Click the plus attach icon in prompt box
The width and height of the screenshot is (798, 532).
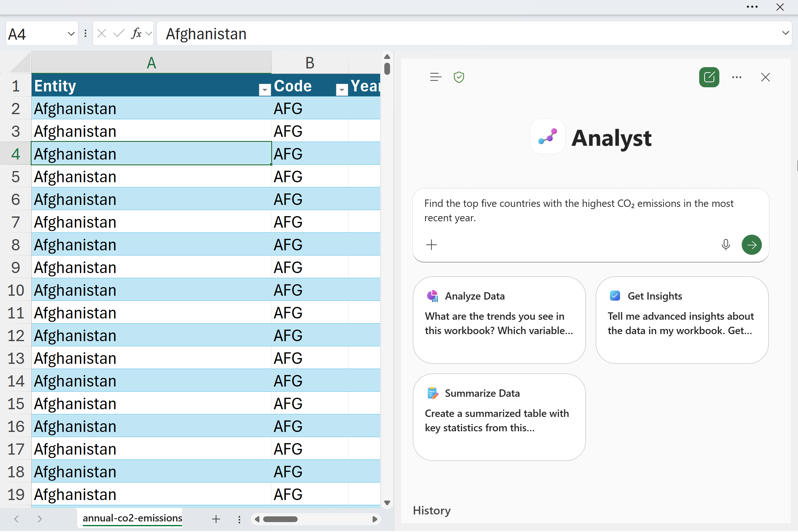[x=431, y=245]
